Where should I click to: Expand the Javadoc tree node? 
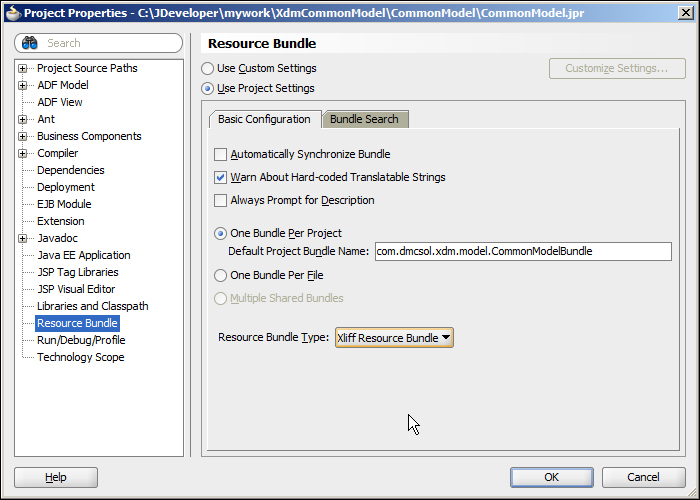[x=22, y=238]
